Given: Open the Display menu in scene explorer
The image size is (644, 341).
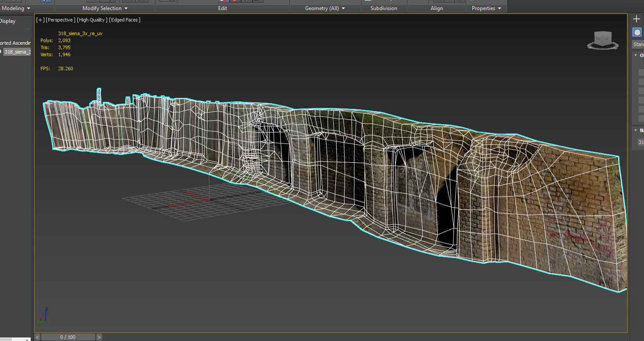Looking at the screenshot, I should [x=7, y=21].
